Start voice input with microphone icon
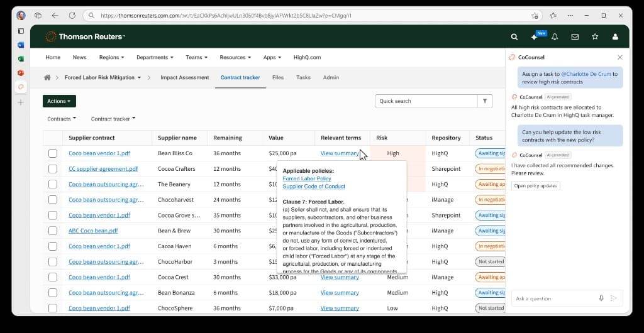The width and height of the screenshot is (644, 333). (x=601, y=298)
